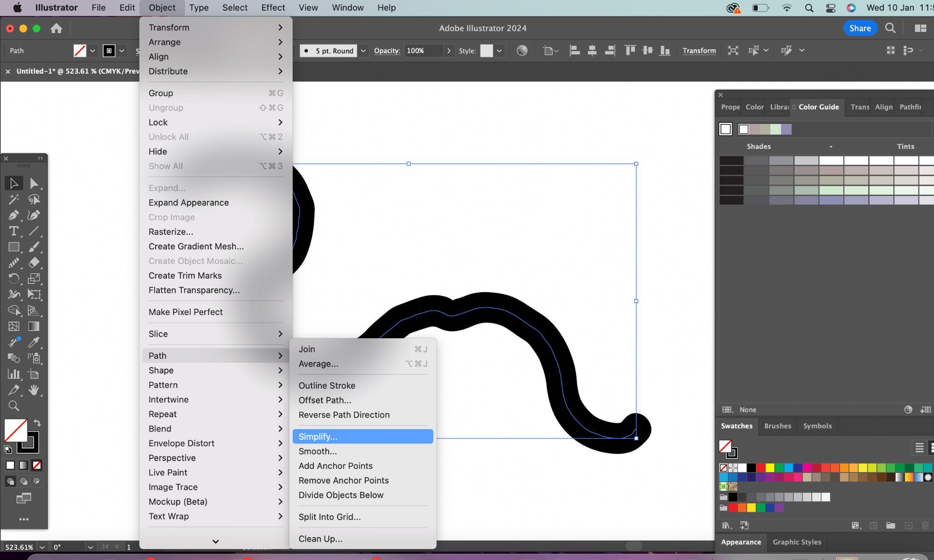Select Outline Stroke from Path menu
This screenshot has width=934, height=560.
pos(327,385)
